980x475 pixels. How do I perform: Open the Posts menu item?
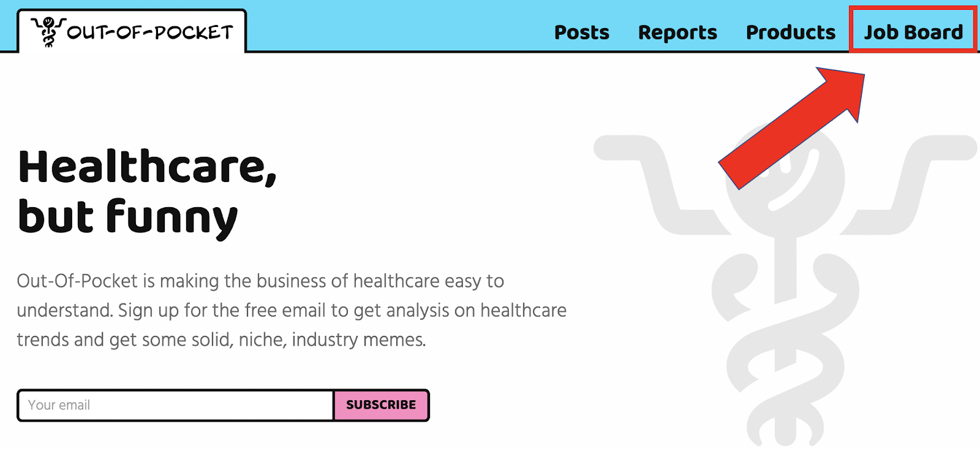pyautogui.click(x=582, y=32)
